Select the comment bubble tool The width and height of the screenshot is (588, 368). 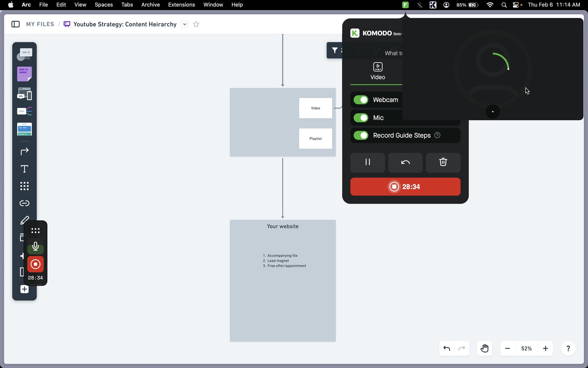point(24,54)
